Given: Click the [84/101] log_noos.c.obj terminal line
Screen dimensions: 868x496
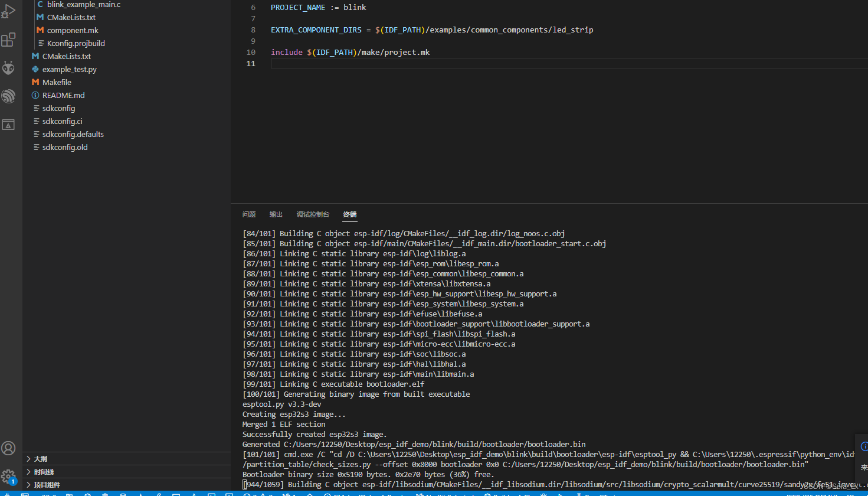Looking at the screenshot, I should (404, 234).
